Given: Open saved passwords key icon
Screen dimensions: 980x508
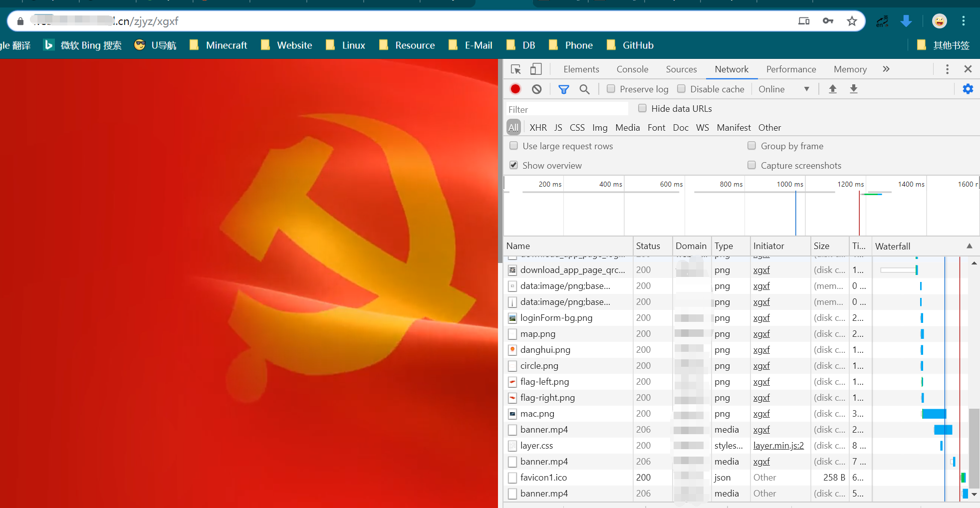Looking at the screenshot, I should tap(828, 21).
